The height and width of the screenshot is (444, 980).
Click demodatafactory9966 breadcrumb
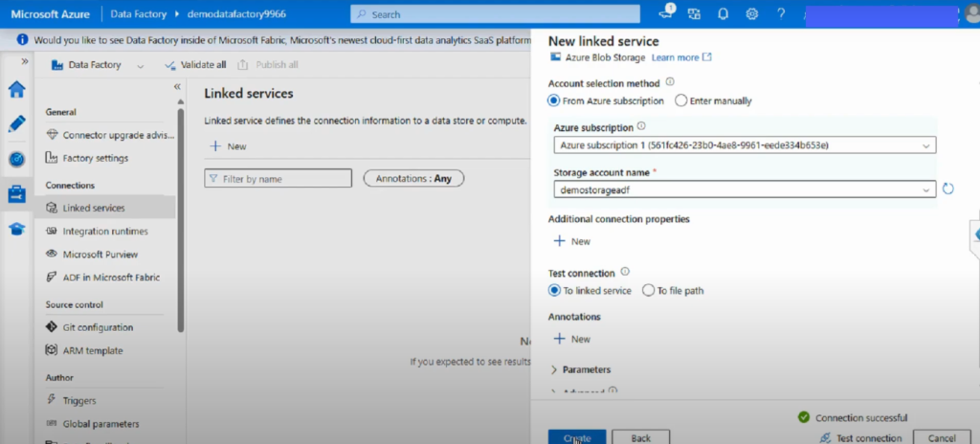click(x=237, y=13)
